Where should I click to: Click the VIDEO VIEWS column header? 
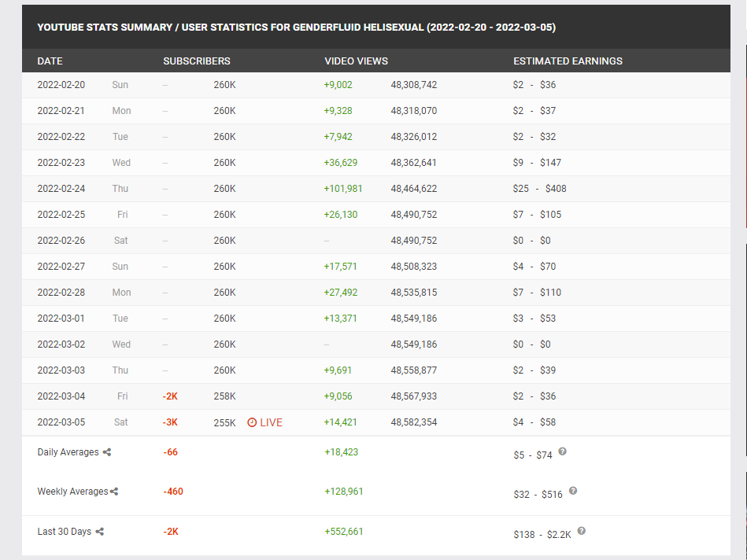(357, 61)
